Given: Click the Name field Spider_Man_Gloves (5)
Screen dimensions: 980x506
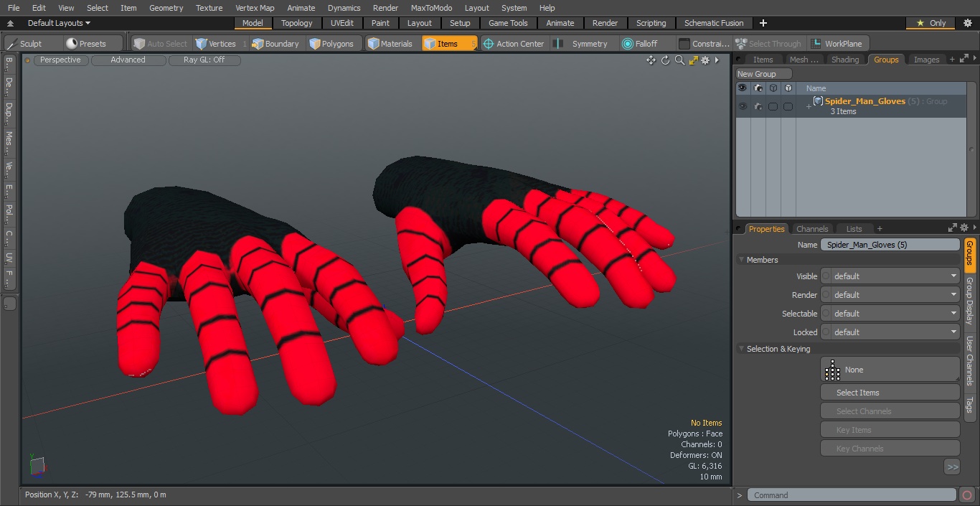Looking at the screenshot, I should (x=890, y=245).
